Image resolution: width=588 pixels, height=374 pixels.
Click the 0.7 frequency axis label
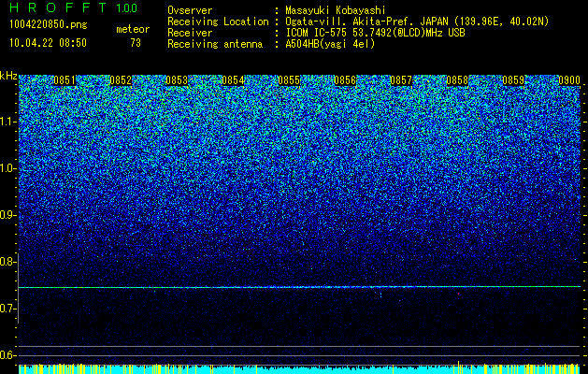tap(8, 309)
